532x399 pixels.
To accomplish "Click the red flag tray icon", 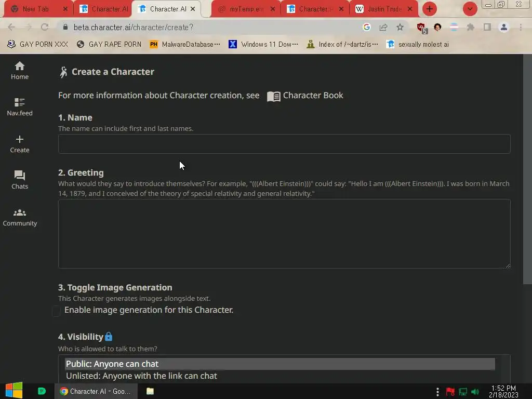I will (x=450, y=392).
